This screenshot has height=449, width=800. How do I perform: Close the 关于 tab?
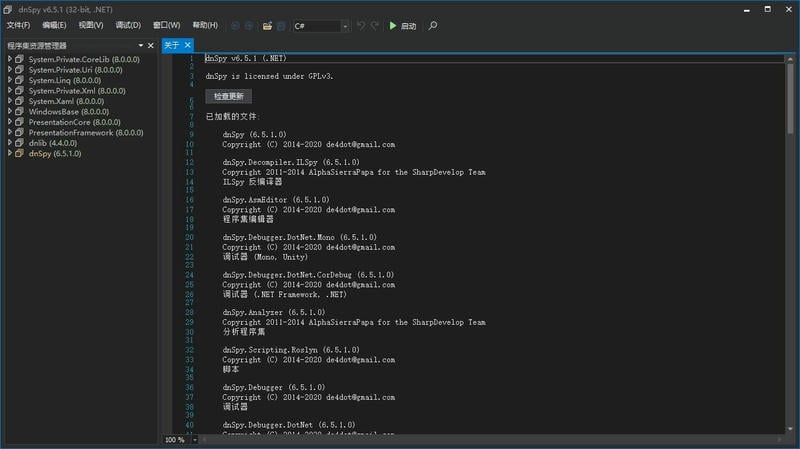pyautogui.click(x=188, y=45)
